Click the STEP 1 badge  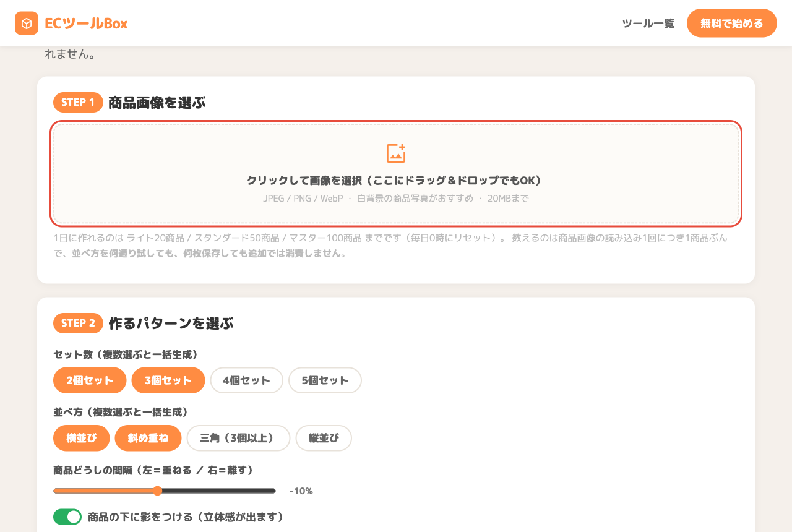78,103
